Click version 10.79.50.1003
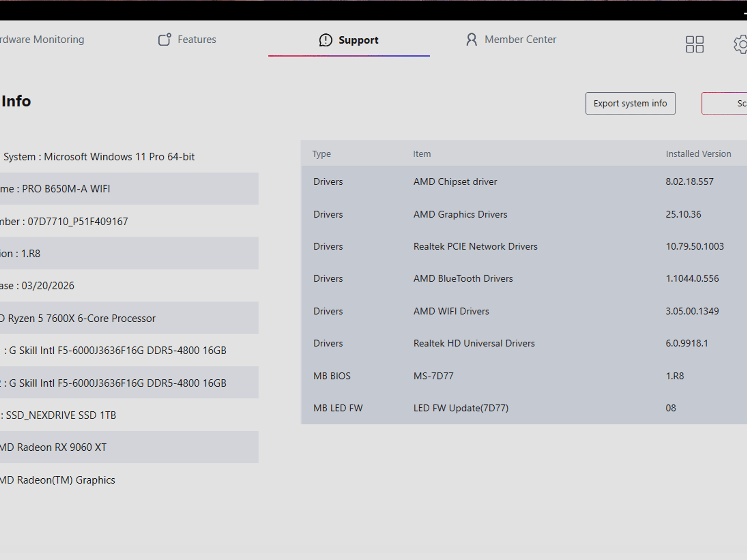Image resolution: width=747 pixels, height=560 pixels. [695, 246]
